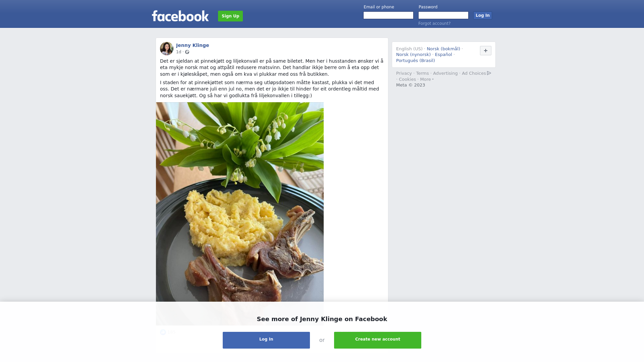Open Jenny Klinge's name link
The height and width of the screenshot is (362, 644).
(193, 45)
